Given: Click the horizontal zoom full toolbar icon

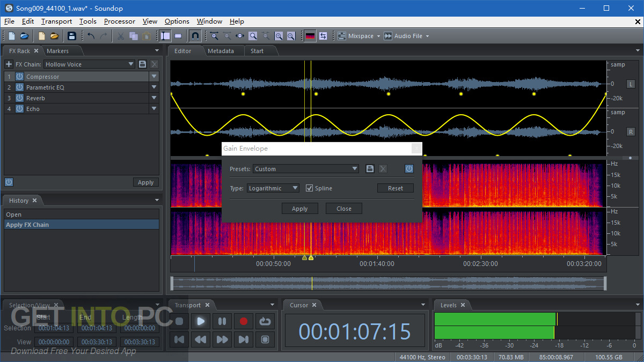Looking at the screenshot, I should point(240,36).
